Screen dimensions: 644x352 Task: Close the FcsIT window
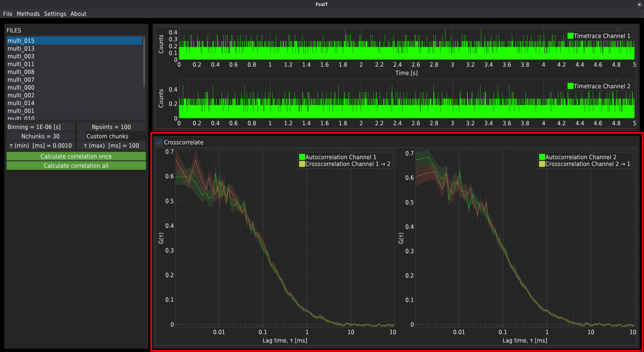pyautogui.click(x=639, y=5)
